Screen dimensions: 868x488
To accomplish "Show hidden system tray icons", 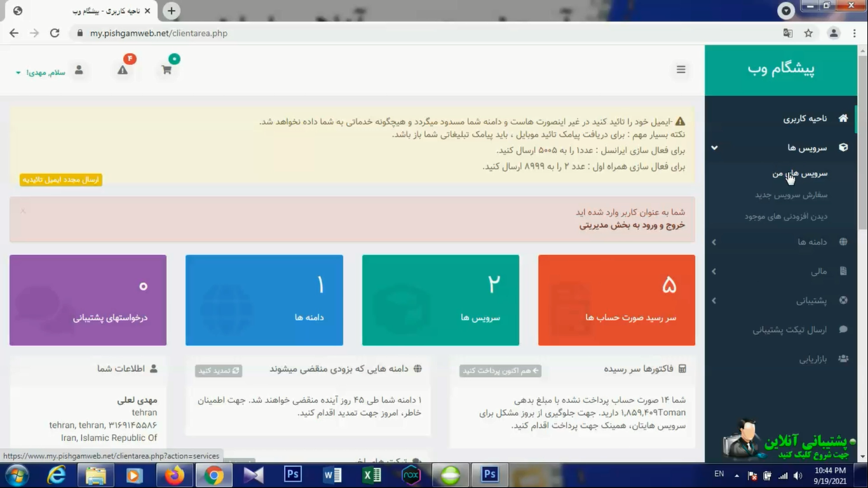I will [x=736, y=475].
